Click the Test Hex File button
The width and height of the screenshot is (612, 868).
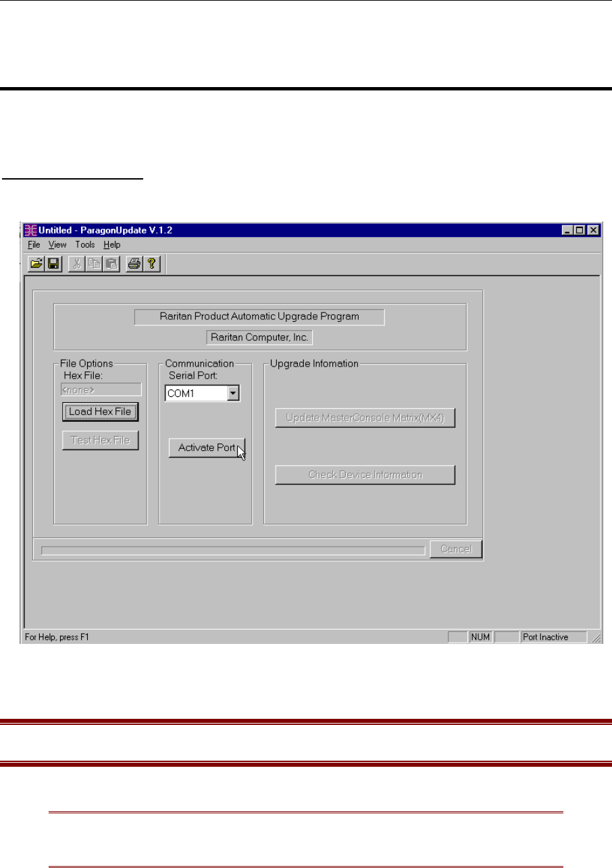[101, 441]
